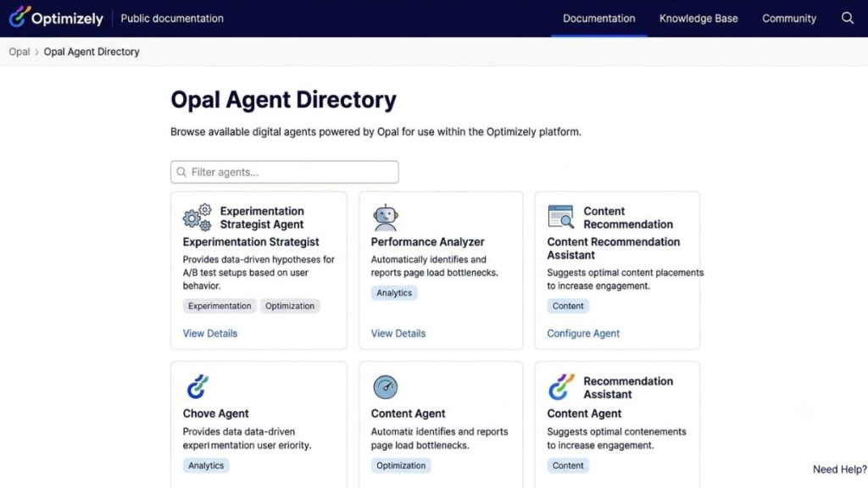Click the gears icon on Experimentation Strategist card
868x488 pixels.
pos(197,218)
